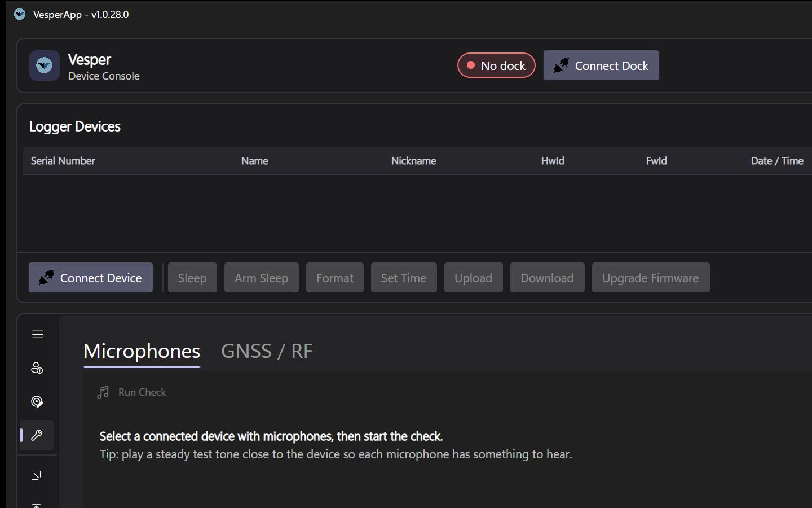Viewport: 812px width, 508px height.
Task: Click the Sleep button
Action: [192, 278]
